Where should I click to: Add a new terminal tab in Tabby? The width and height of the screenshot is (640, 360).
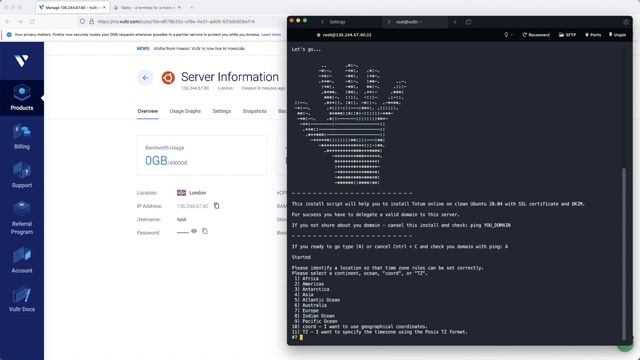455,22
